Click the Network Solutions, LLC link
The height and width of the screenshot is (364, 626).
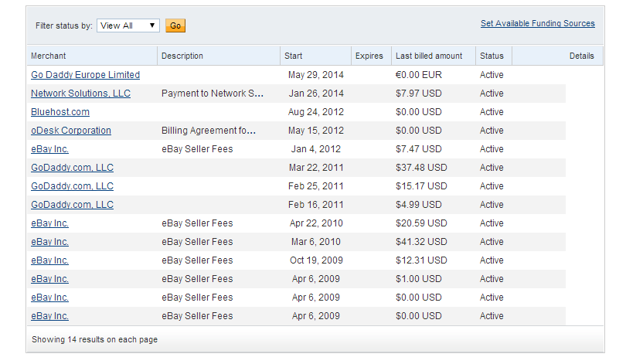tap(80, 94)
